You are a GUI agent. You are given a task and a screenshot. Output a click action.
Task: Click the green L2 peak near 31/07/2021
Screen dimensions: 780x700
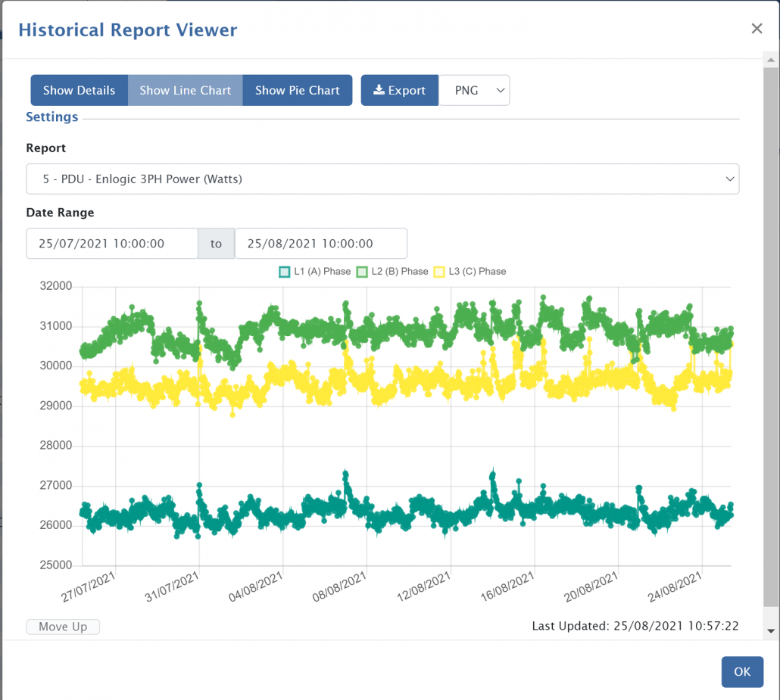click(x=199, y=304)
